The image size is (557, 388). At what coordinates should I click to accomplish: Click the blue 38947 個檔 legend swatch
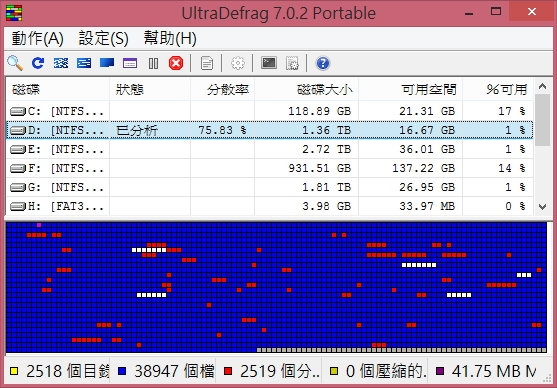click(122, 371)
